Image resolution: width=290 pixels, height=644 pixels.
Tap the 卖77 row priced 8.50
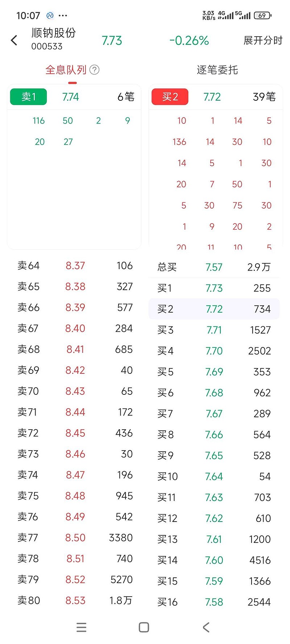(x=75, y=538)
